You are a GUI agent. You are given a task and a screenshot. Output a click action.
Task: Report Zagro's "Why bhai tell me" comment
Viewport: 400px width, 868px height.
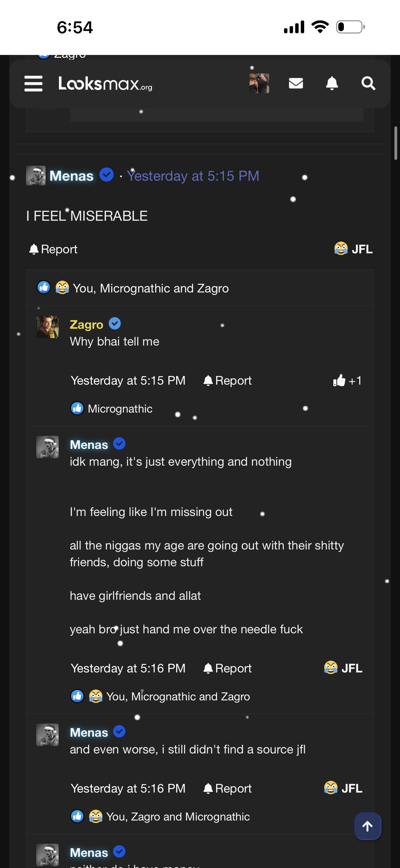[x=228, y=380]
